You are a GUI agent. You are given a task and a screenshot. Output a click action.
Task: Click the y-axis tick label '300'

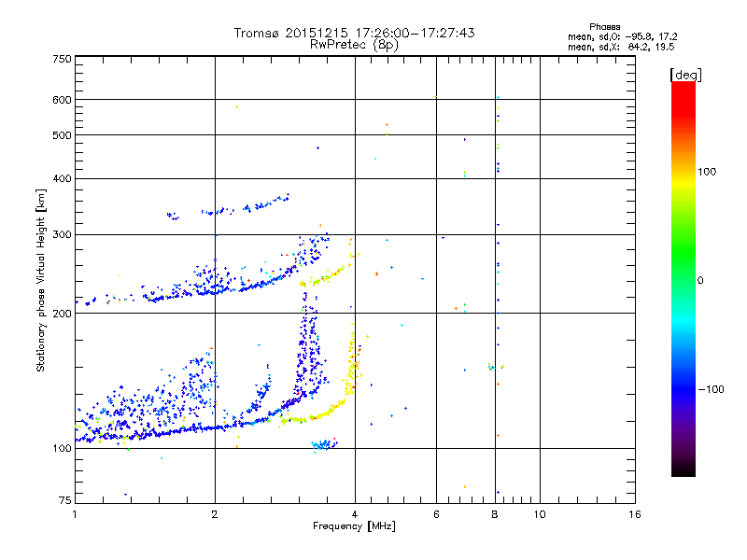coord(62,235)
